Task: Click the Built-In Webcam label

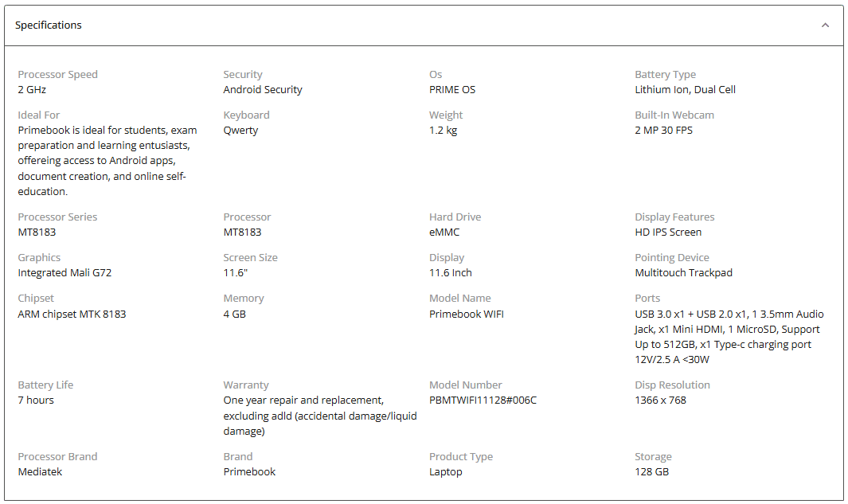Action: 674,115
